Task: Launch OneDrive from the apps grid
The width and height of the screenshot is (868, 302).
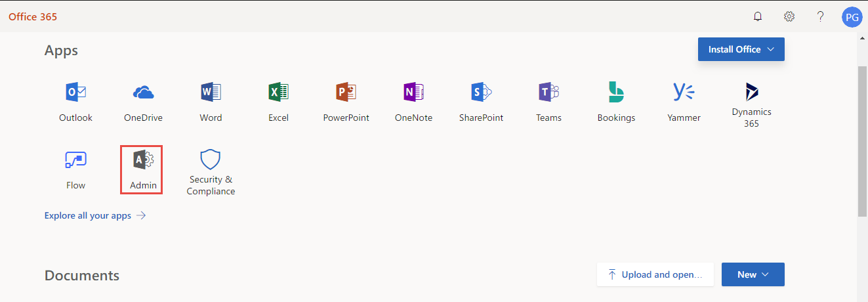Action: (143, 102)
